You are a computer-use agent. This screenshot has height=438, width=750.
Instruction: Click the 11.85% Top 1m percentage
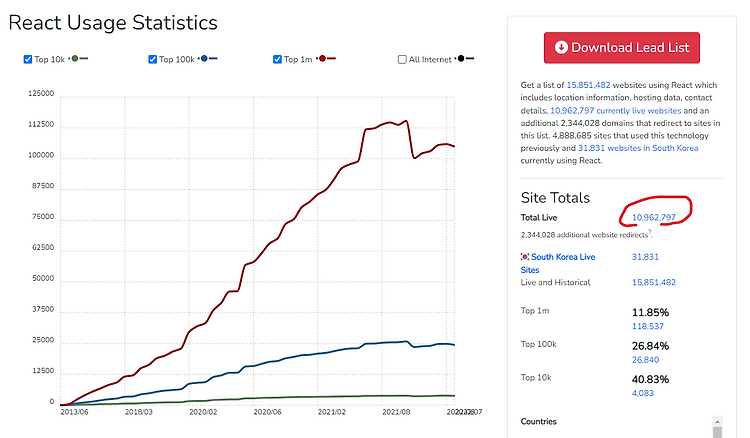(650, 313)
